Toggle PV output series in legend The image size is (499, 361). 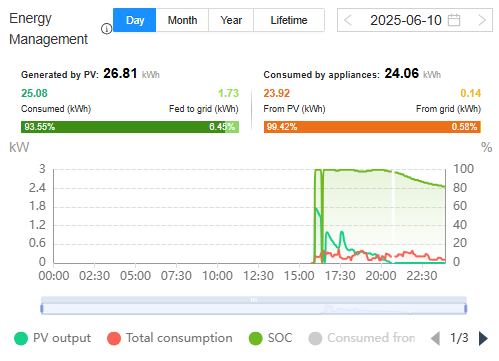pos(52,338)
